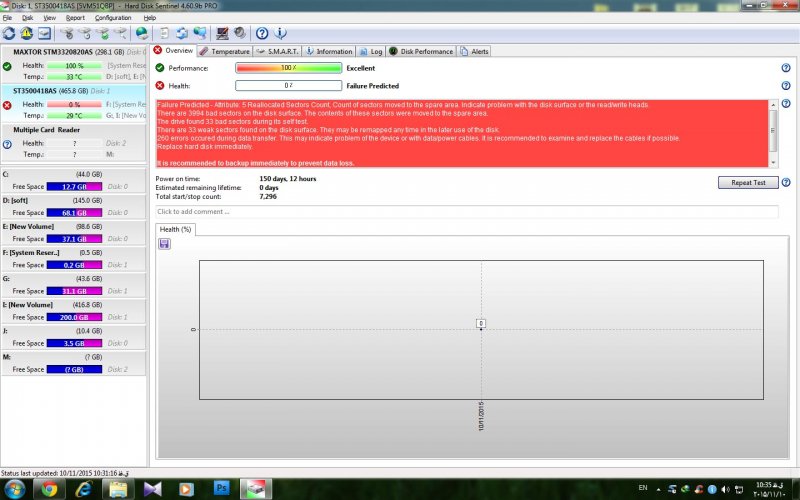Click the volume speaker tray icon
Viewport: 800px width, 500px height.
(726, 489)
